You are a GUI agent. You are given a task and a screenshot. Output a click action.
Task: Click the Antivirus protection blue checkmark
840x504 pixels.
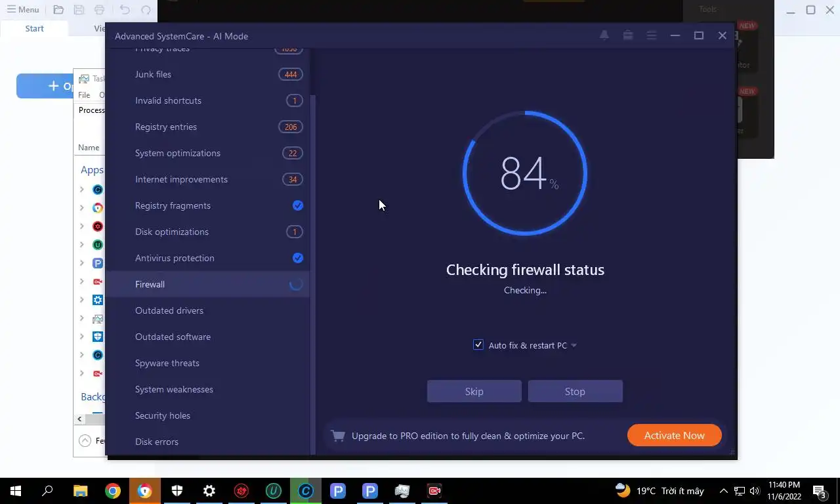point(298,258)
